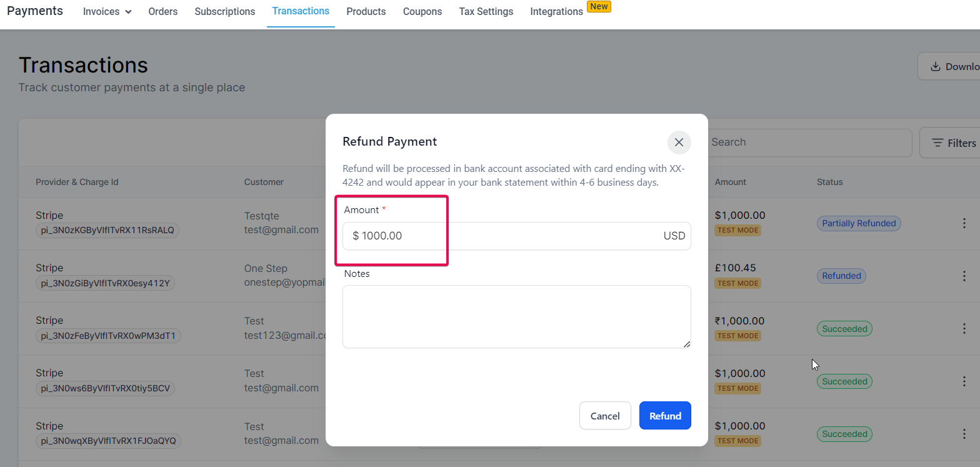Cancel the refund dialog
The height and width of the screenshot is (467, 980).
tap(605, 416)
